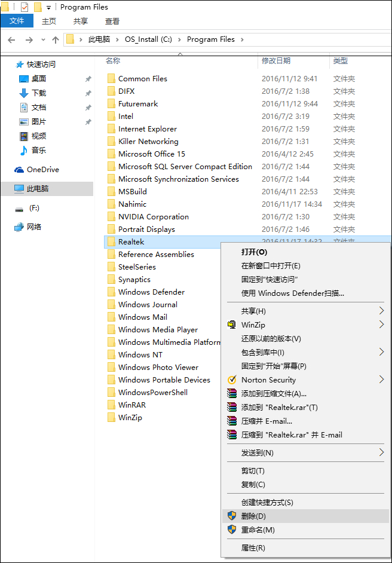
Task: Expand the chevron after Program Files in address bar
Action: click(242, 39)
